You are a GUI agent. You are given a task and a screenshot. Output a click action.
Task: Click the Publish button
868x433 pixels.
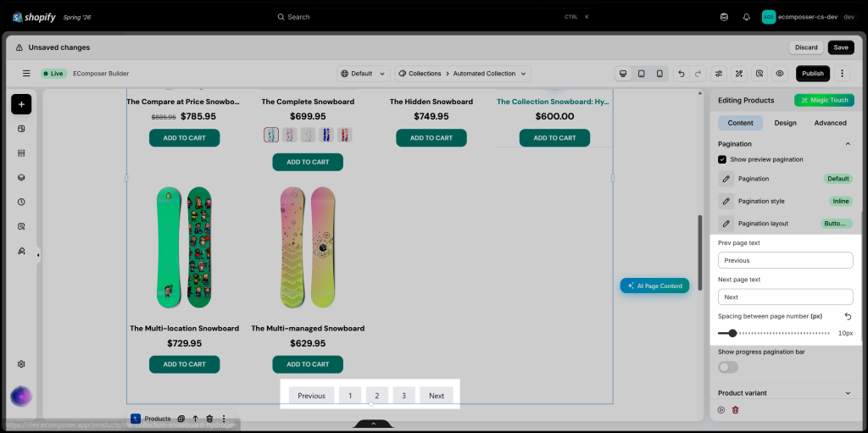pos(813,74)
